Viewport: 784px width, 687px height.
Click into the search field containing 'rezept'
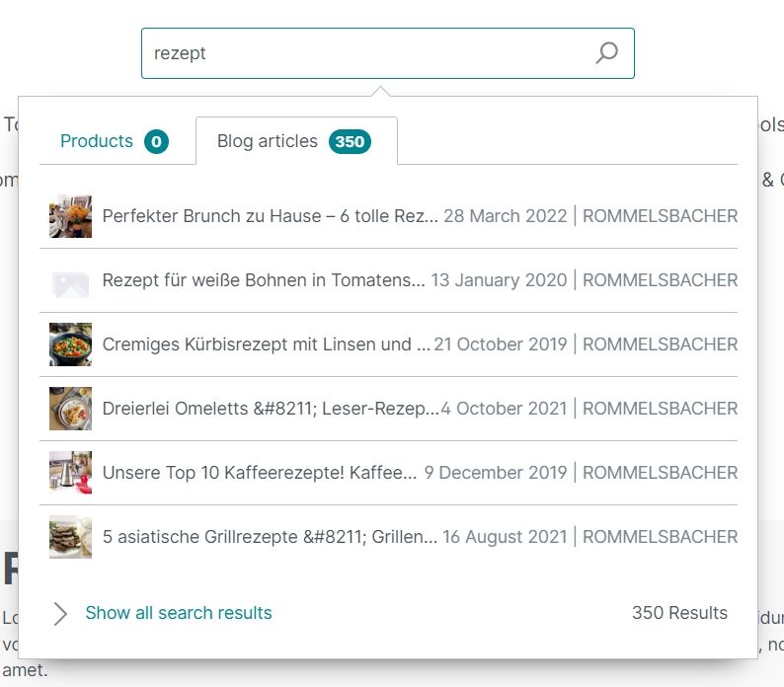coord(365,53)
